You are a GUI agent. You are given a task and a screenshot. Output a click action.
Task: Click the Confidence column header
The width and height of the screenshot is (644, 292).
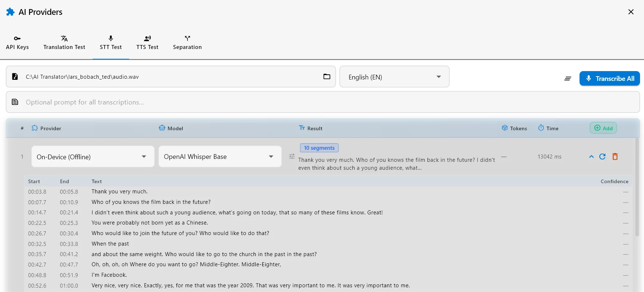(615, 181)
